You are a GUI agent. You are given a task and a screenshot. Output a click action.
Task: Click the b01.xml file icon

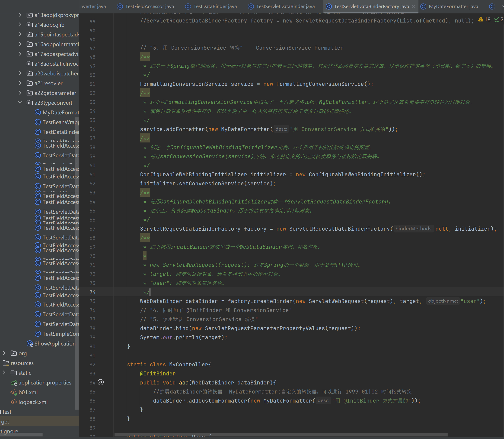coord(14,392)
